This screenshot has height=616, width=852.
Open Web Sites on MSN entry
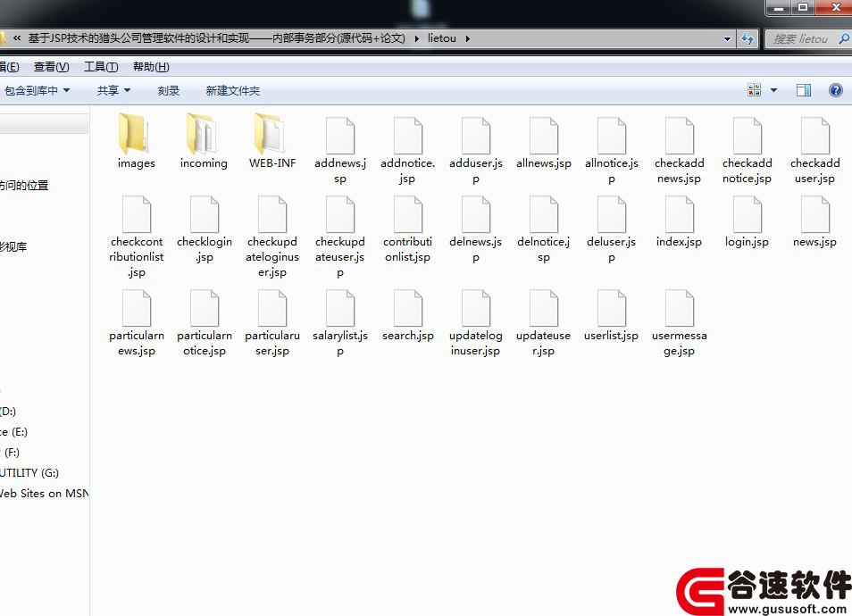(44, 493)
